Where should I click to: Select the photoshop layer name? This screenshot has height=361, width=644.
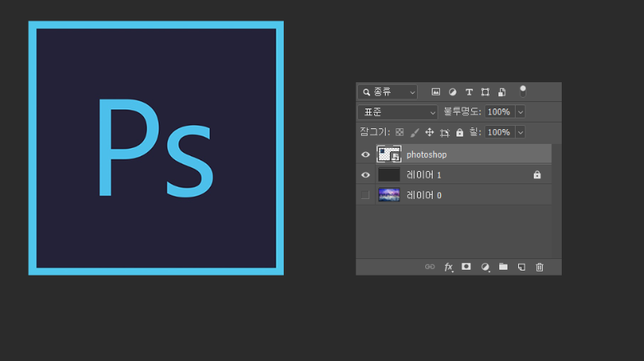coord(426,155)
